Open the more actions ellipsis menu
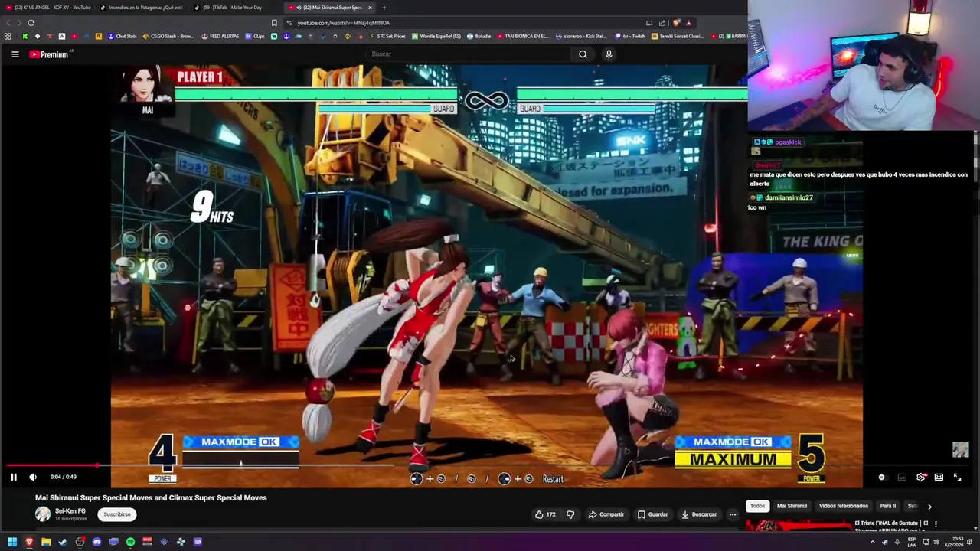 click(x=733, y=514)
